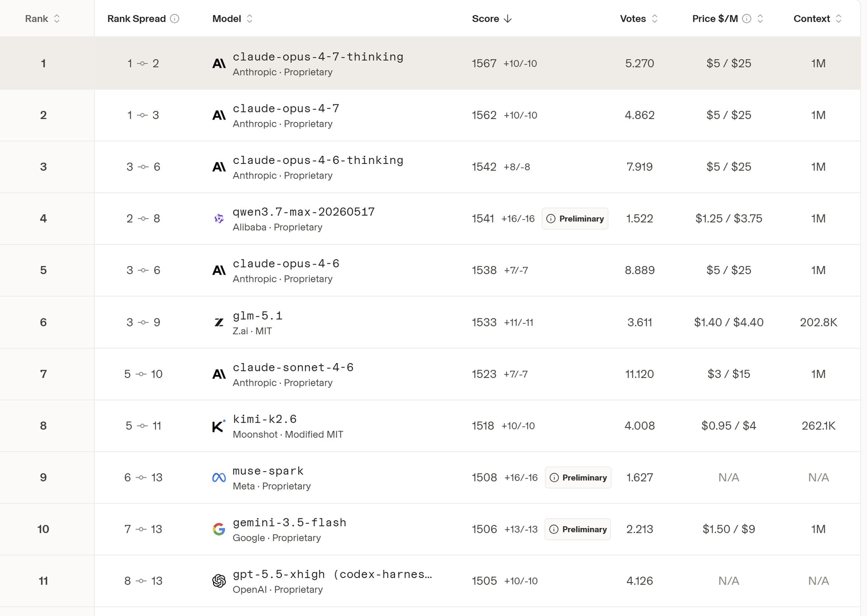Click the Score column header label
The height and width of the screenshot is (616, 867).
[485, 19]
